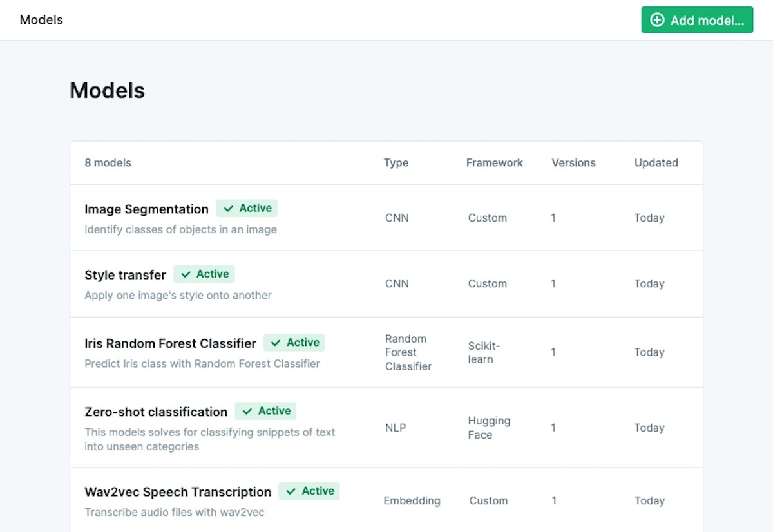Click 'Predict Iris class with Random Forest Classifier'
Image resolution: width=773 pixels, height=532 pixels.
click(202, 363)
